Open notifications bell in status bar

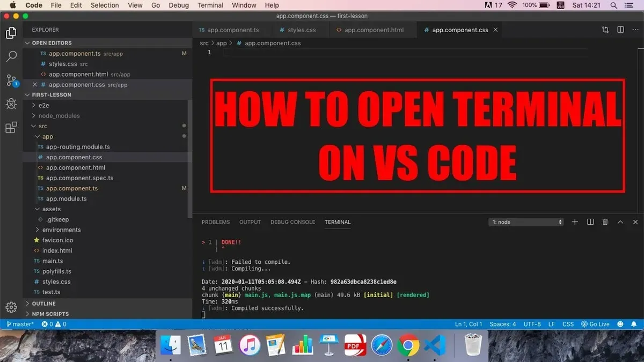coord(635,324)
